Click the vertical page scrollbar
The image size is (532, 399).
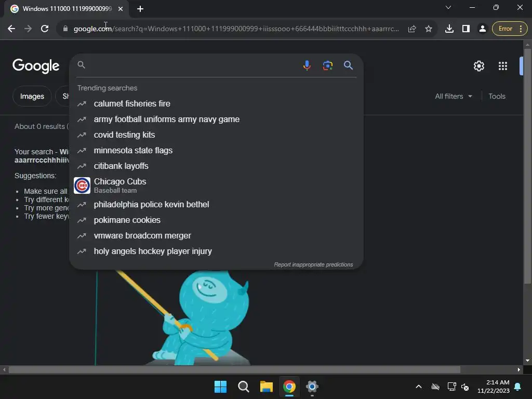pos(527,166)
